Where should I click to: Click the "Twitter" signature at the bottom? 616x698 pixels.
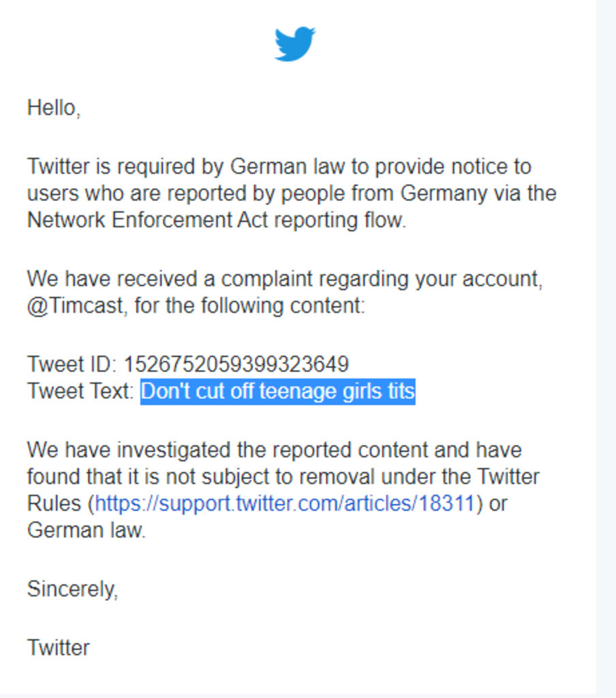tap(58, 647)
